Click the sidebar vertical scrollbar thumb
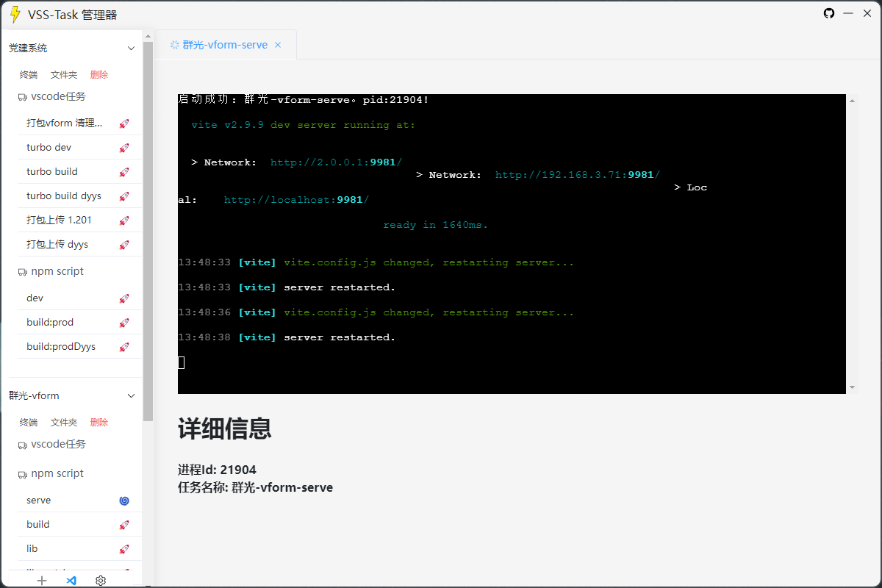 (x=148, y=231)
